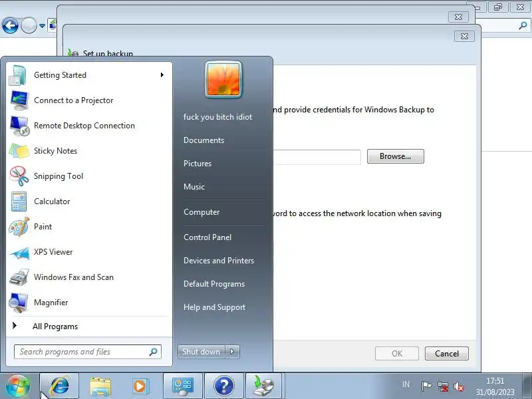Click the network location text field
This screenshot has height=399, width=532.
[x=317, y=157]
